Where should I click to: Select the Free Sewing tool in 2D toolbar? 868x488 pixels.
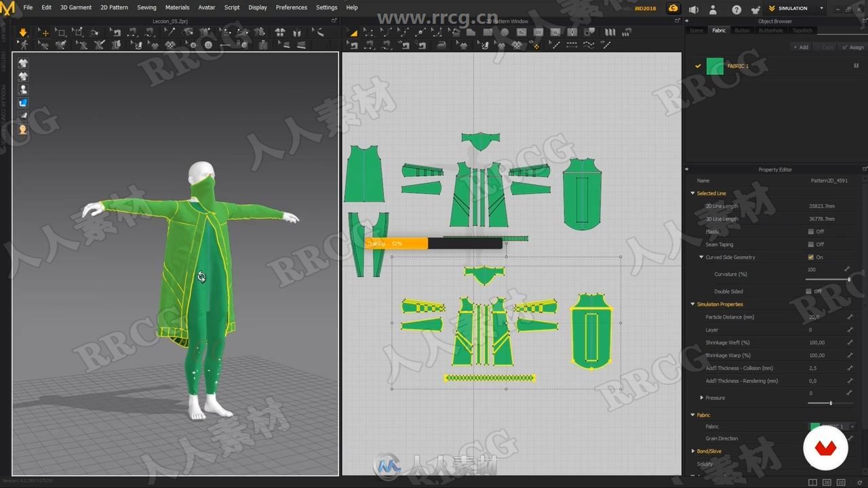(x=387, y=45)
